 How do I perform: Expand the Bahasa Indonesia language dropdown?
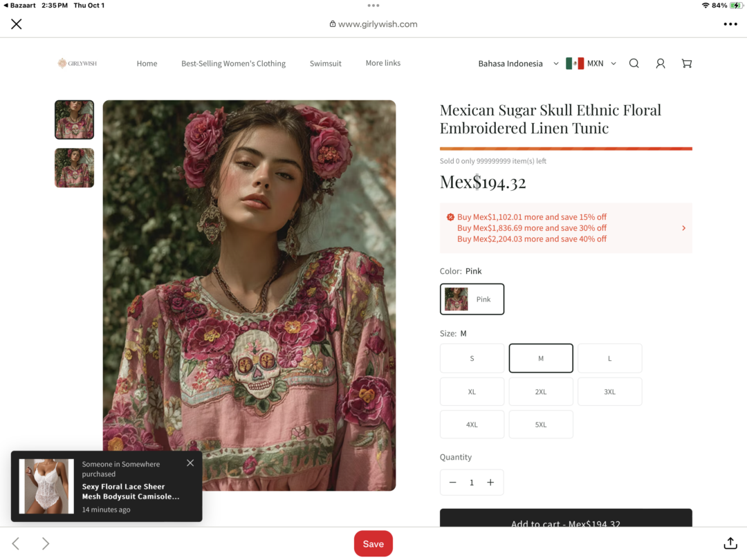coord(518,64)
